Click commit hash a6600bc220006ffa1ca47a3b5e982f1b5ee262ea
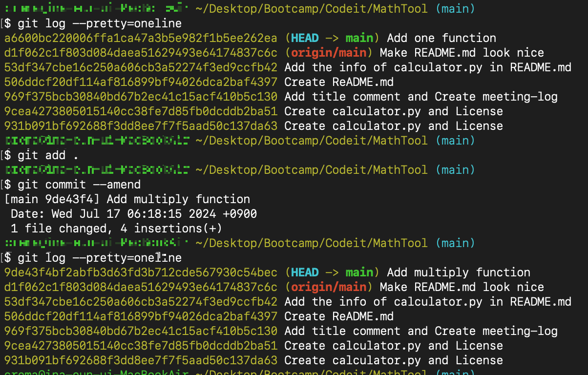 (141, 38)
